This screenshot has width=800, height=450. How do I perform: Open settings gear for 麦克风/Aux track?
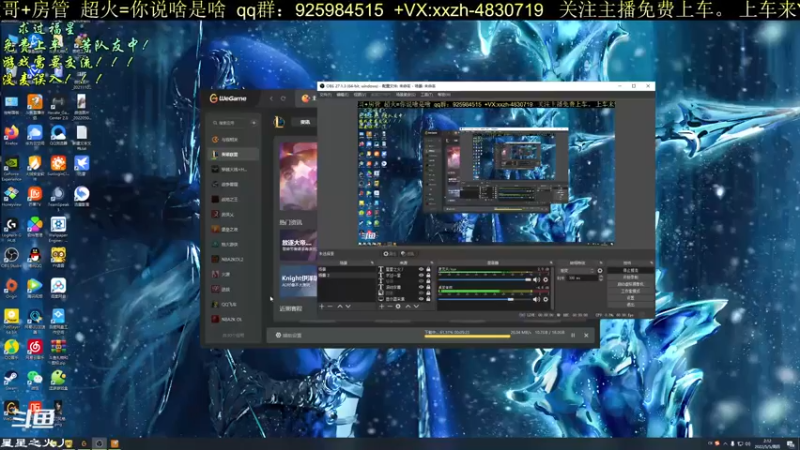pos(545,280)
